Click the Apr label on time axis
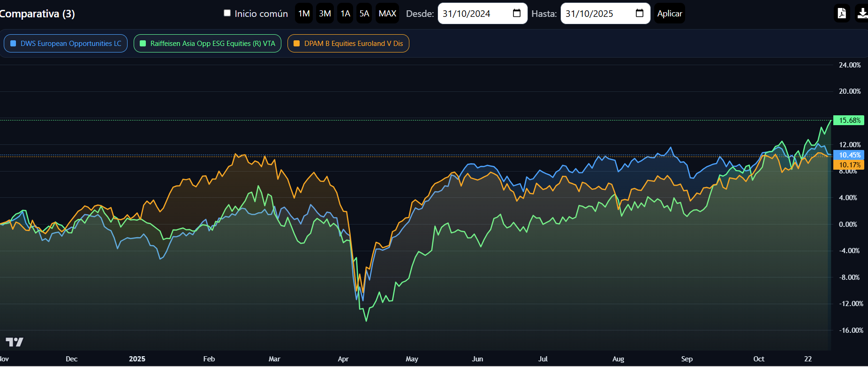This screenshot has width=868, height=367. click(343, 359)
